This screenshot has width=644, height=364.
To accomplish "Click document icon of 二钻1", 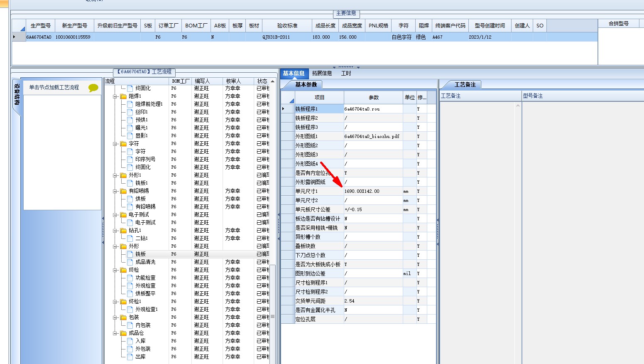I will click(130, 238).
